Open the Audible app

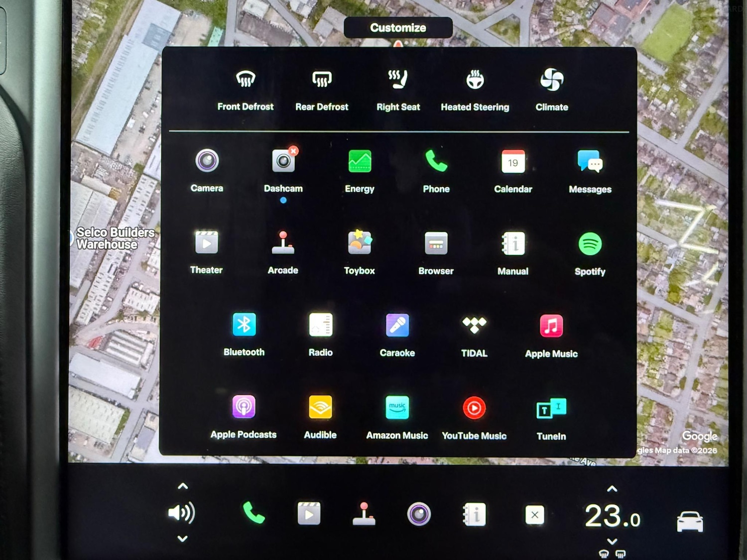coord(320,408)
